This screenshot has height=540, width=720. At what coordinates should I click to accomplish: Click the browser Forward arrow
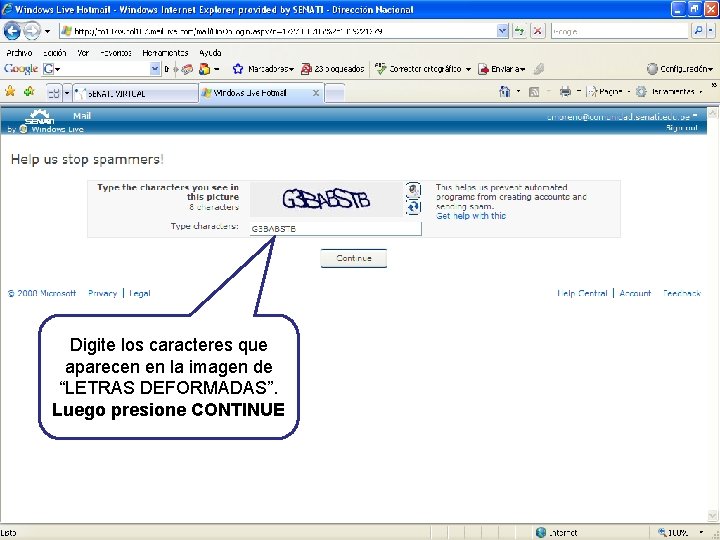click(x=31, y=31)
